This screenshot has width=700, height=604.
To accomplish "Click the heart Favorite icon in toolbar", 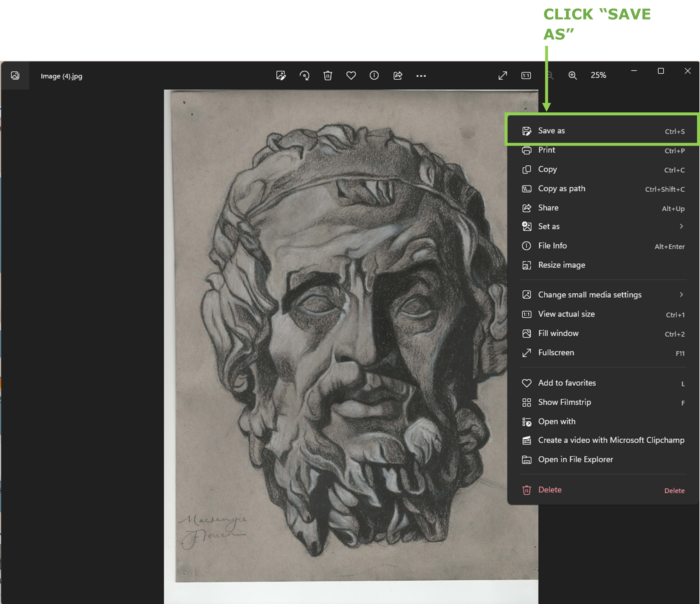I will click(x=351, y=75).
